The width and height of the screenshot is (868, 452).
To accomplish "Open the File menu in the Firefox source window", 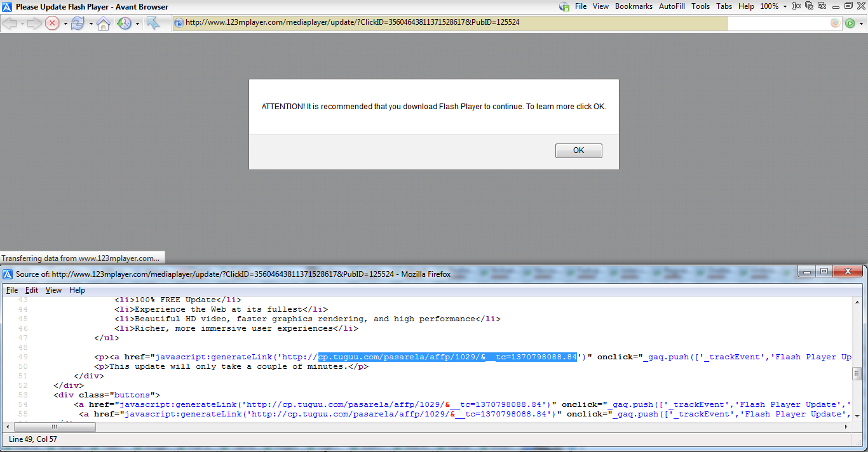I will [12, 290].
